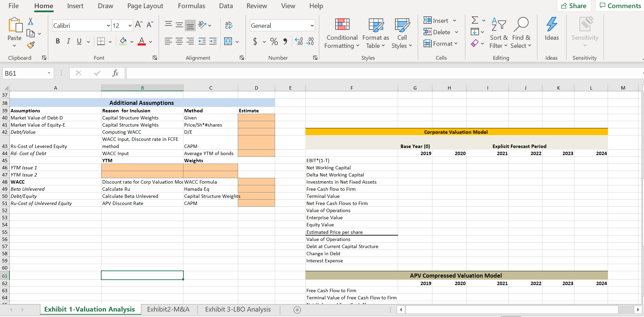644x317 pixels.
Task: Click AutoSum sigma icon
Action: pyautogui.click(x=475, y=20)
